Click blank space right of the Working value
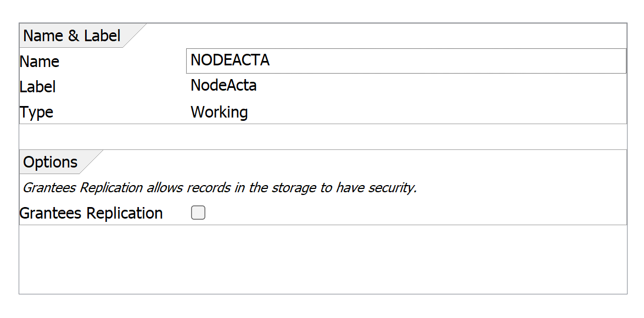Viewport: 644px width, 318px height. click(x=434, y=113)
